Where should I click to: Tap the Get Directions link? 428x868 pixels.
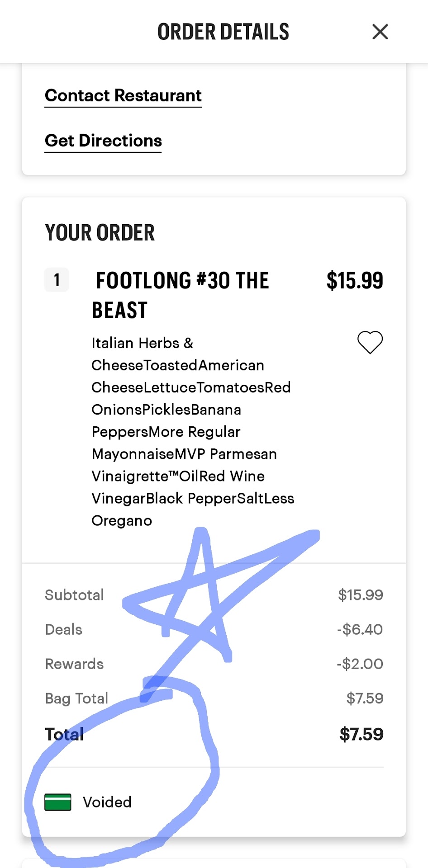coord(103,141)
